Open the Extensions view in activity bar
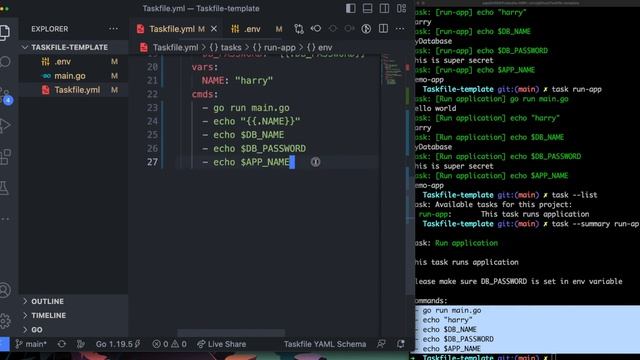 click(5, 156)
